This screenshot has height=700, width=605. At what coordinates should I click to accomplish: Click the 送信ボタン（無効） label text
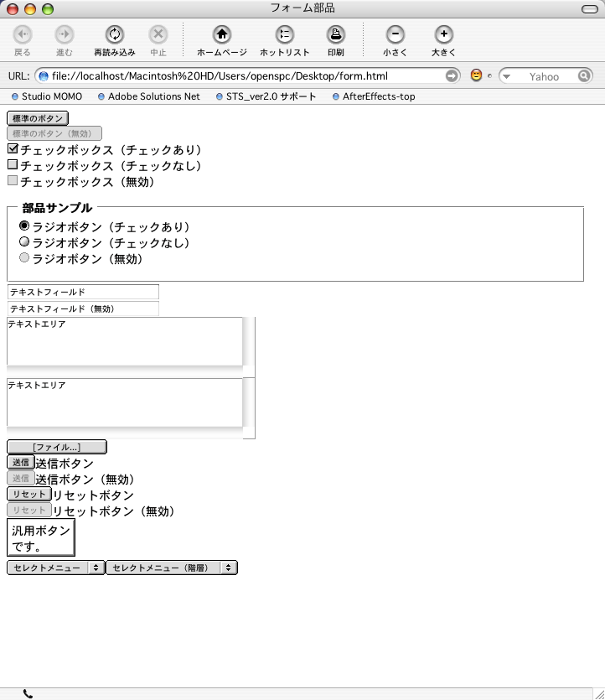(85, 480)
